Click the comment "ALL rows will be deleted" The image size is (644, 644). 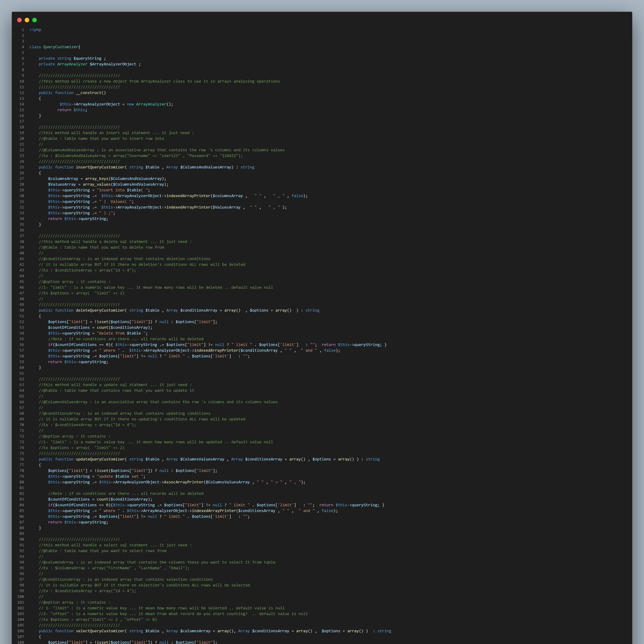[x=142, y=265]
